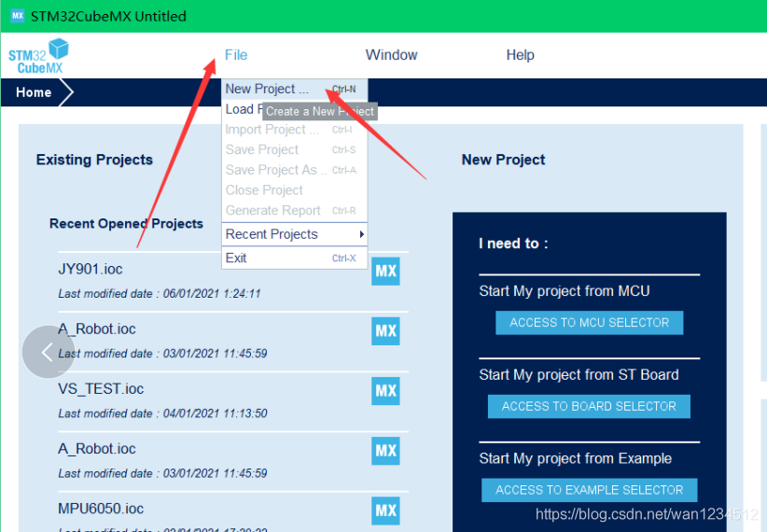The image size is (767, 532).
Task: Open the VS_TEST.ioc recent project
Action: point(101,389)
